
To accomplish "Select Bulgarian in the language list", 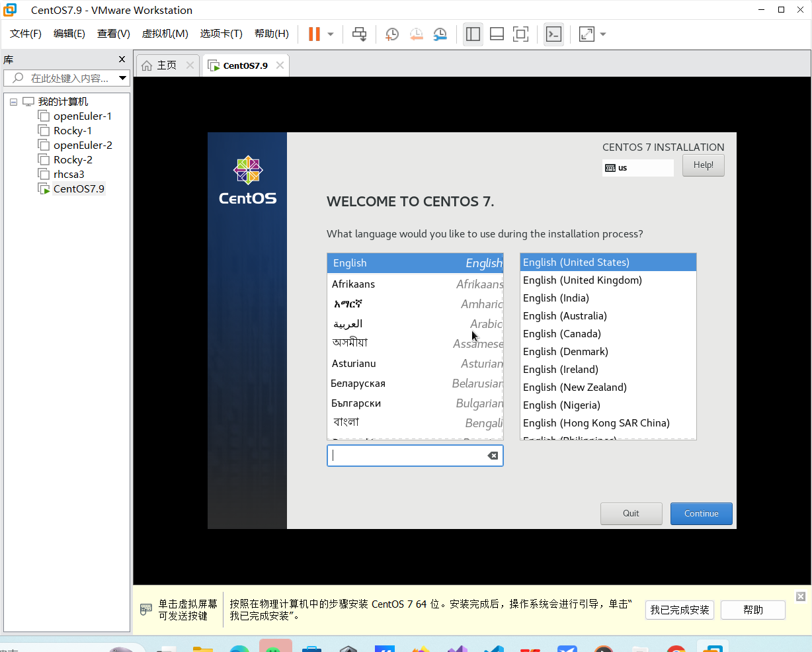I will tap(415, 403).
